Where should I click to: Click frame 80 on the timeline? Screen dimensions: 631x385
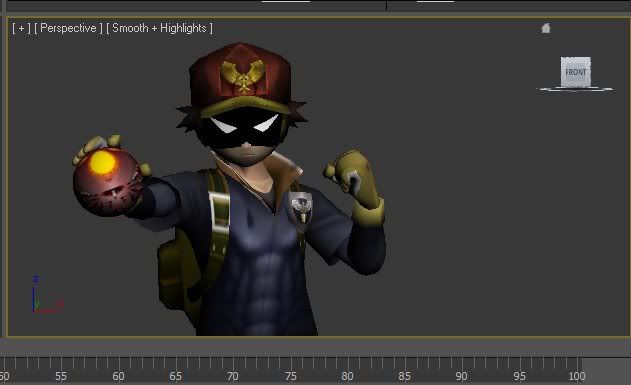point(347,377)
